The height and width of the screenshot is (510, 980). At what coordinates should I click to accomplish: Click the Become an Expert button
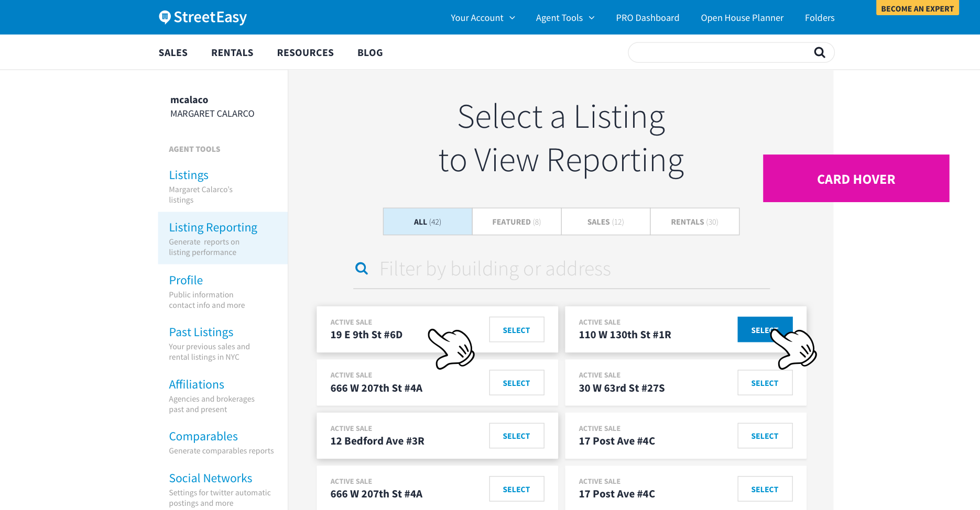coord(918,8)
